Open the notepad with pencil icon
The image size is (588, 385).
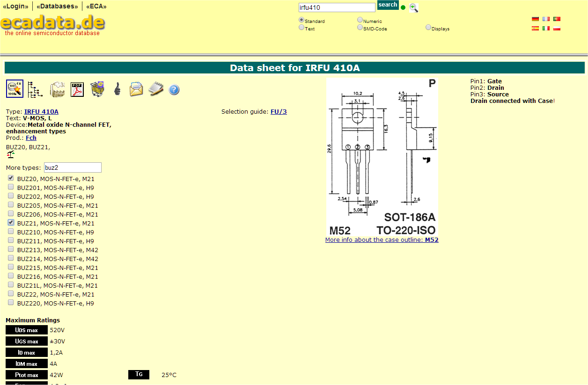coord(156,89)
